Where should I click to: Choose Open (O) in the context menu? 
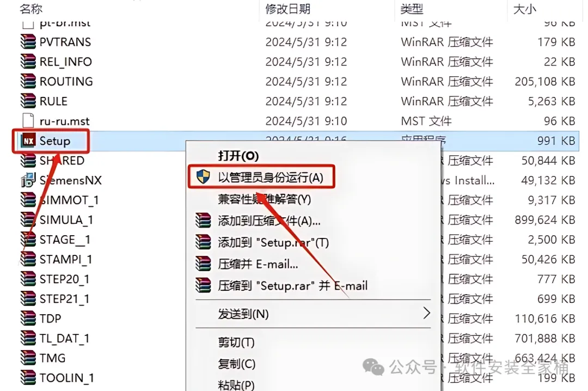pyautogui.click(x=238, y=155)
